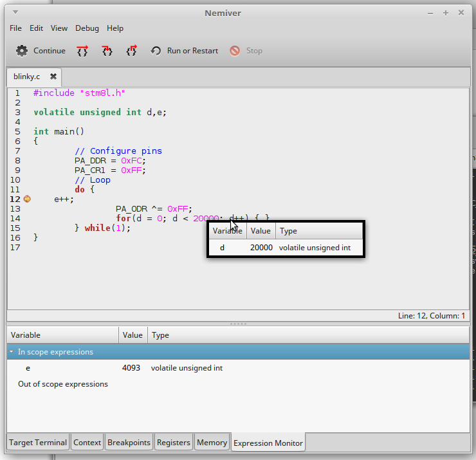The image size is (476, 460).
Task: Click the PA_CR1 = 0xFF line
Action: 110,170
